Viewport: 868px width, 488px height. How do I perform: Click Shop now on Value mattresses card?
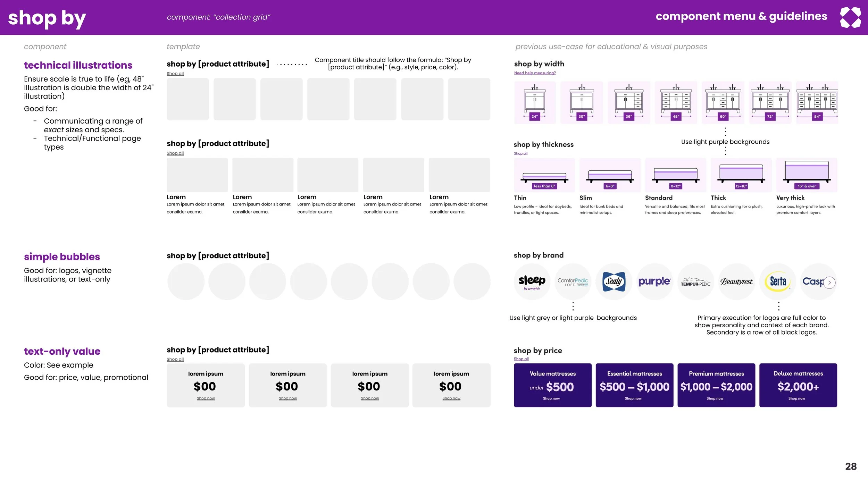click(x=551, y=398)
